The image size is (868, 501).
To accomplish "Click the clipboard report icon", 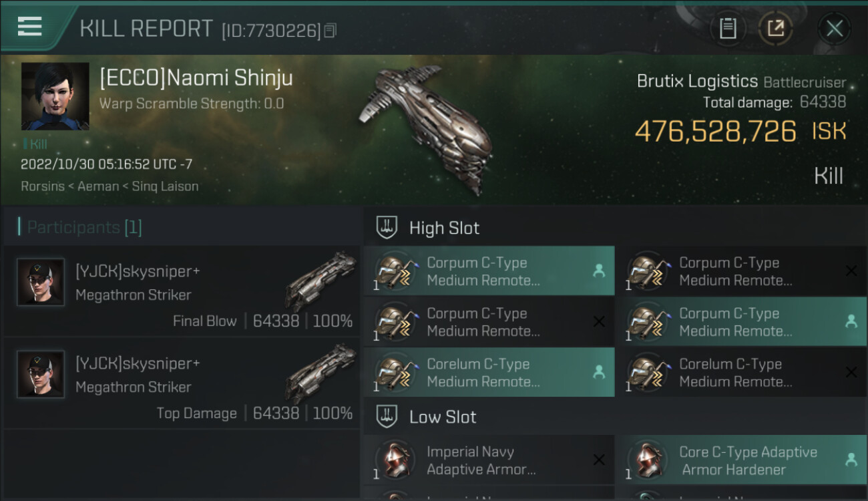I will 728,28.
